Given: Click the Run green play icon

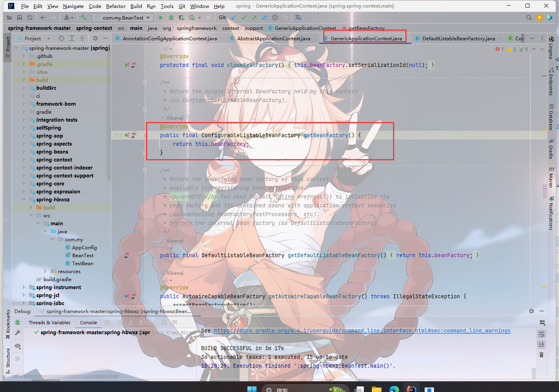Looking at the screenshot, I should 161,18.
